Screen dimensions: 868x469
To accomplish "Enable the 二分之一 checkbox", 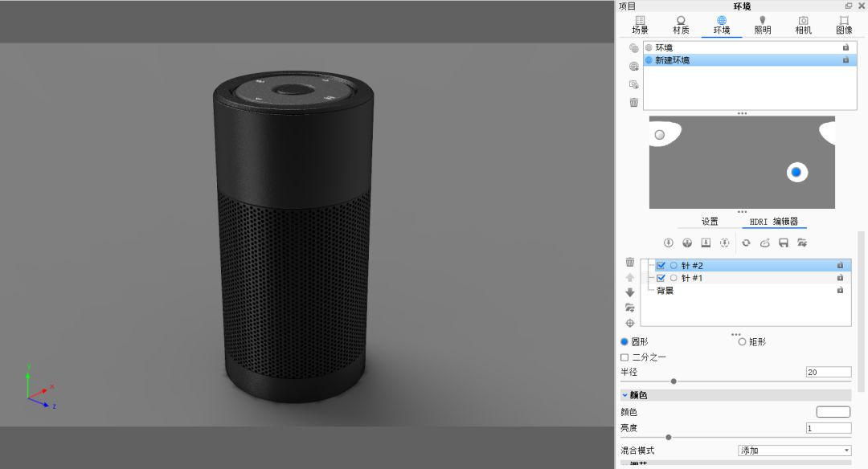I will pyautogui.click(x=624, y=357).
